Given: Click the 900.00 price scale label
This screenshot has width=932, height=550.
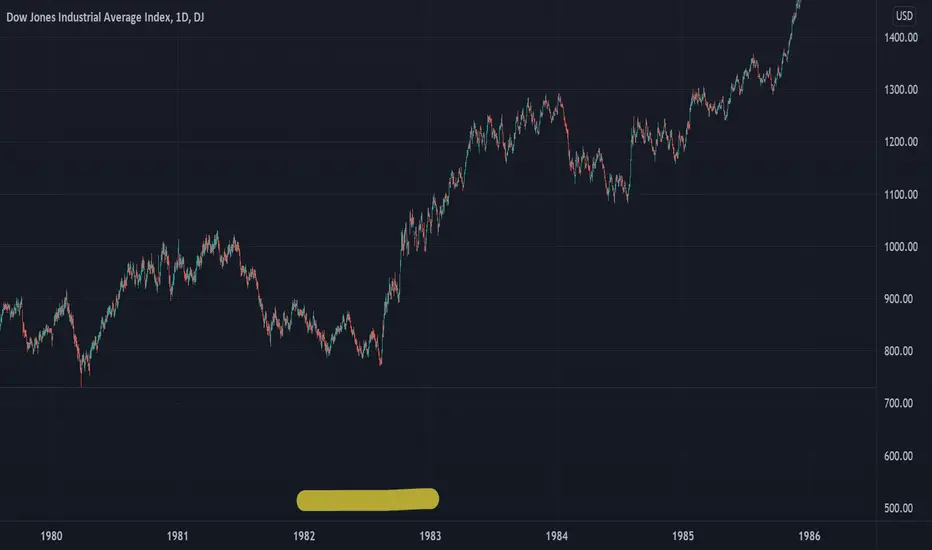Looking at the screenshot, I should [x=899, y=299].
